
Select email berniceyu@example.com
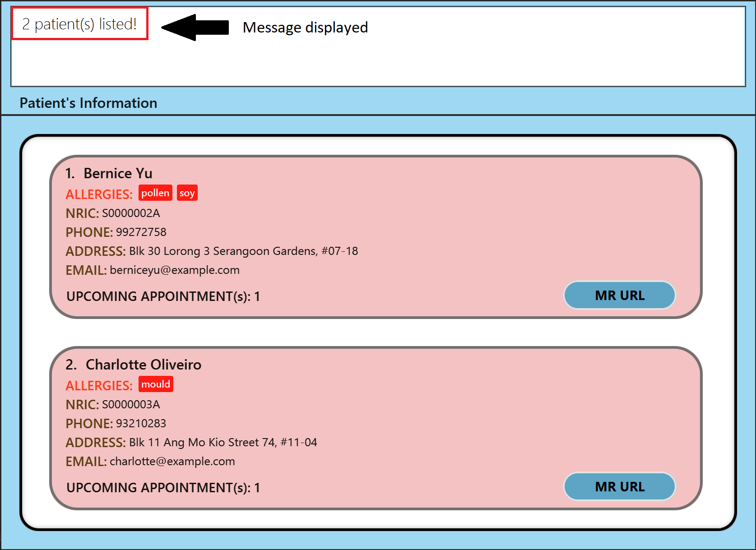coord(175,270)
